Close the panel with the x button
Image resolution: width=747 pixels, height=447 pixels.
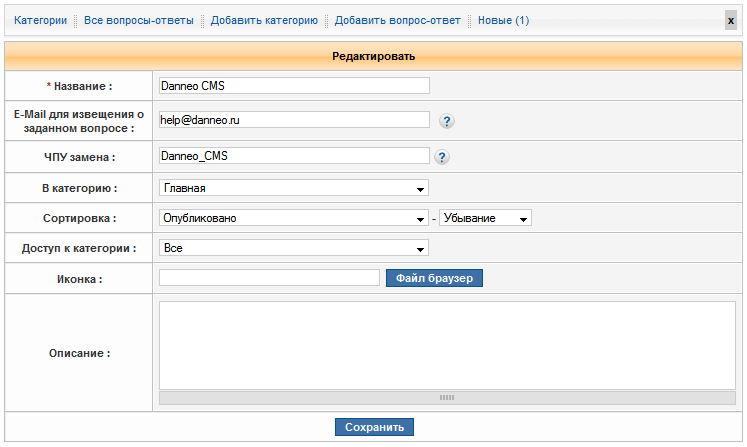731,20
